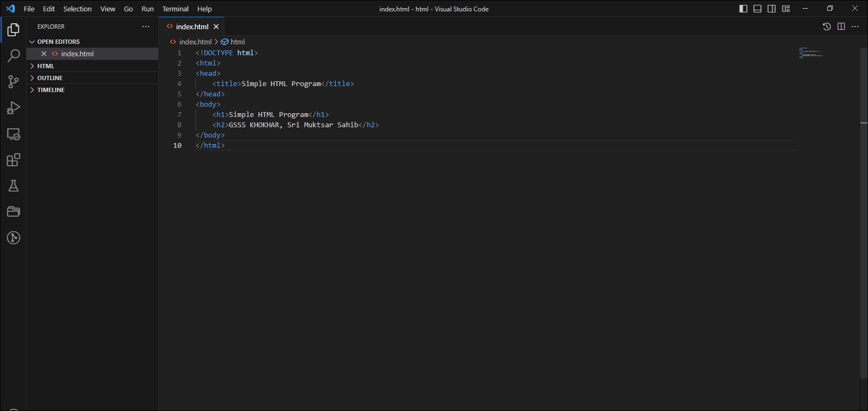Toggle the secondary side bar layout button
Screen dimensions: 868x411
coord(772,9)
